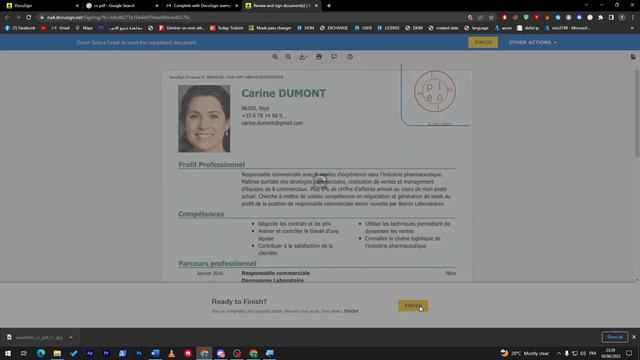Viewport: 640px width, 360px height.
Task: Open Premiere Pro from taskbar
Action: point(106,353)
